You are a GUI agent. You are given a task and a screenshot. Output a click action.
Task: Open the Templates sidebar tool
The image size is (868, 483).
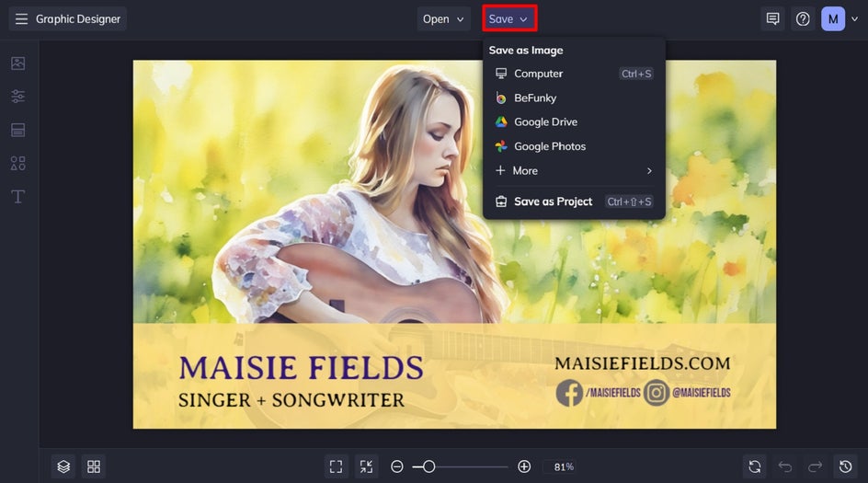17,130
